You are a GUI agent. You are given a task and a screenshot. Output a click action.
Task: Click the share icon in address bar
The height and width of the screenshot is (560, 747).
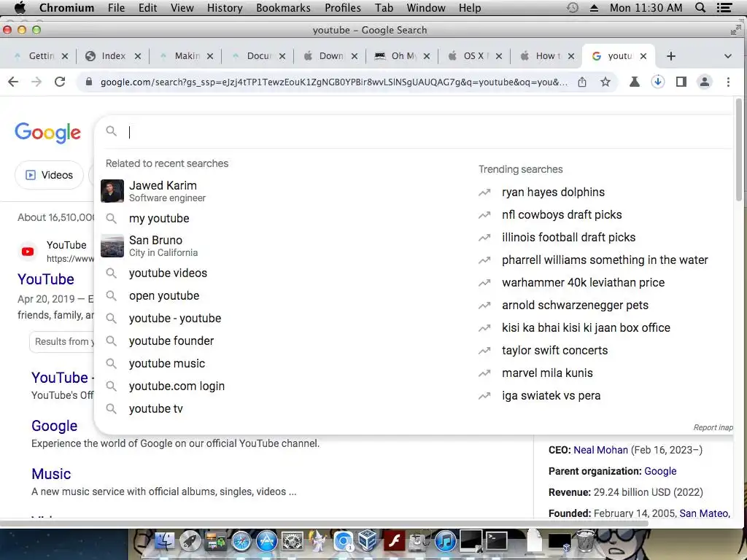[x=582, y=82]
